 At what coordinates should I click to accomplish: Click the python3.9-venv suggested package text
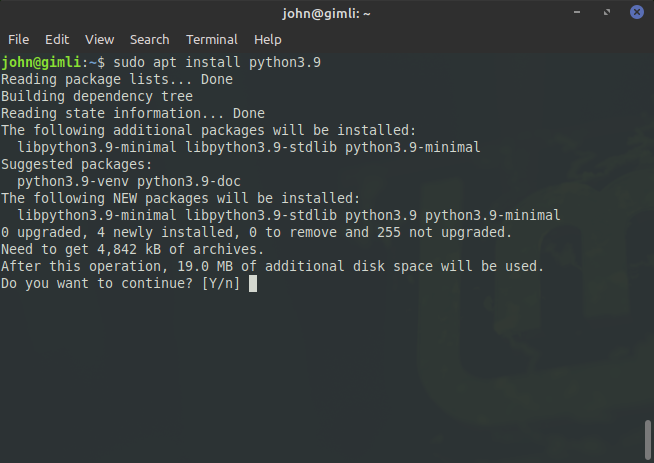pos(73,181)
